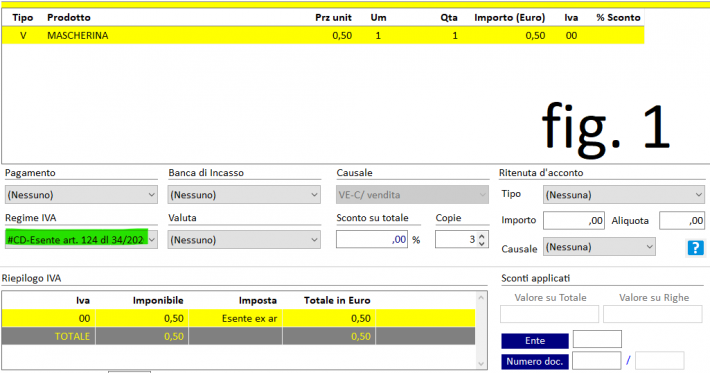This screenshot has width=710, height=373.
Task: Increase the Copie value with up arrow
Action: 482,235
